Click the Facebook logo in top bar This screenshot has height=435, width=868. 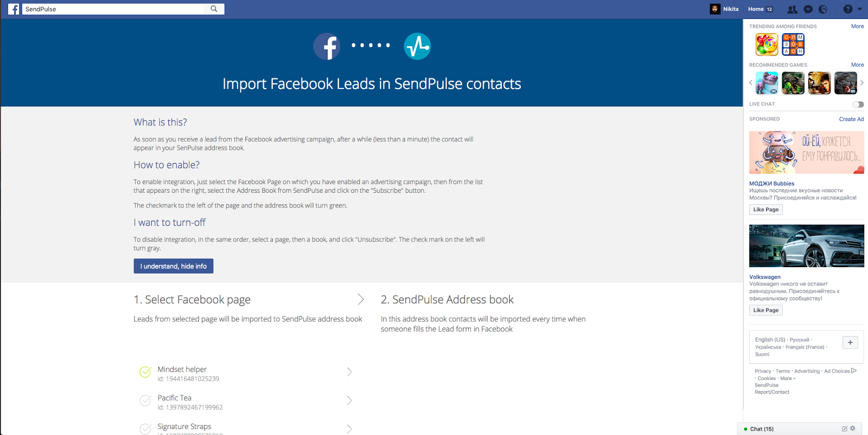tap(14, 9)
